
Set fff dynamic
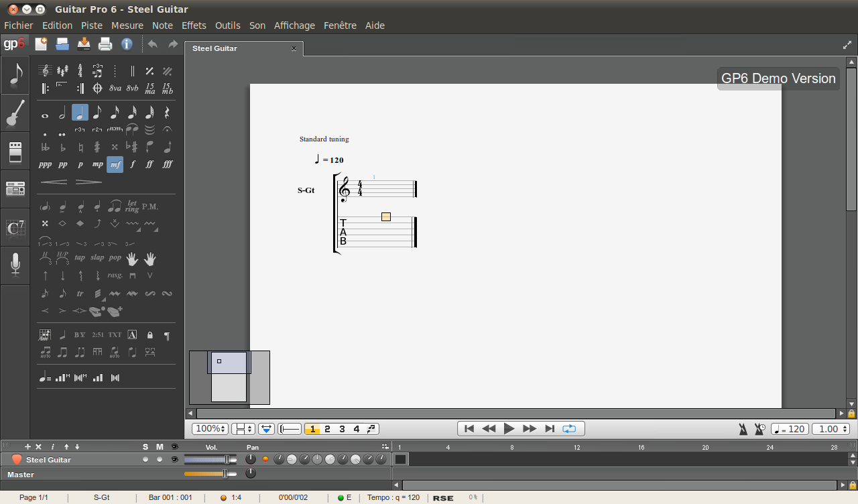pos(168,164)
